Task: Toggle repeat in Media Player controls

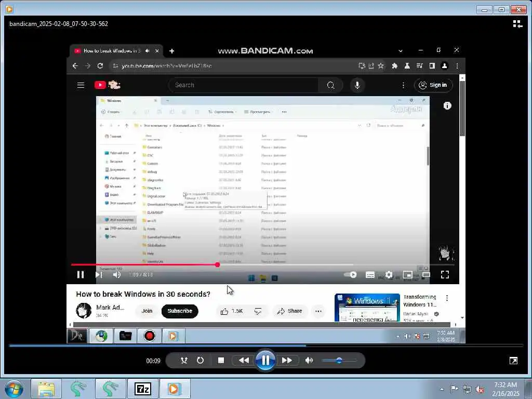Action: pos(200,361)
